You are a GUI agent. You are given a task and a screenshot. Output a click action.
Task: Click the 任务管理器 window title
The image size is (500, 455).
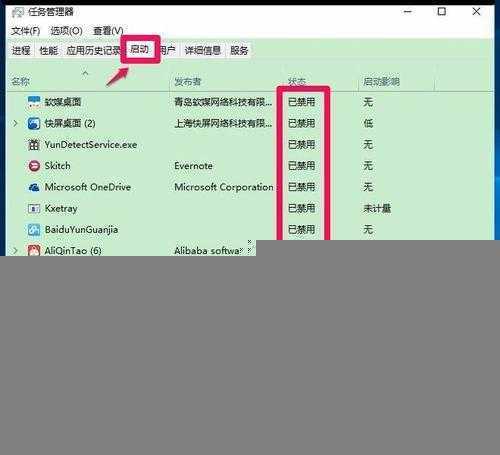[51, 12]
